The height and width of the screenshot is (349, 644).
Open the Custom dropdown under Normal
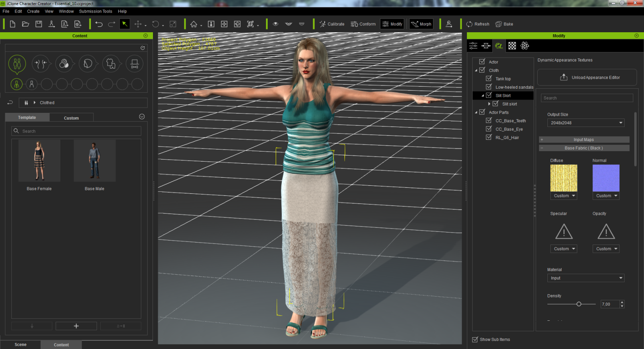tap(606, 196)
